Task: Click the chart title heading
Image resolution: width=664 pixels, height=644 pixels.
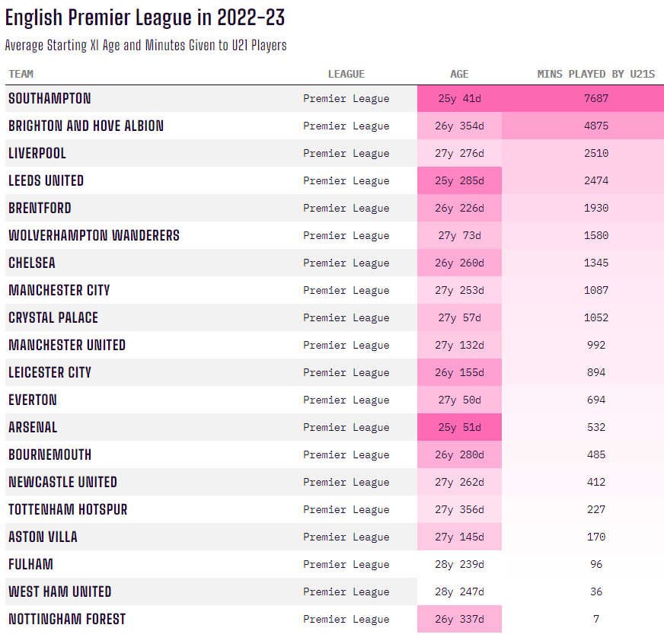Action: coord(145,18)
